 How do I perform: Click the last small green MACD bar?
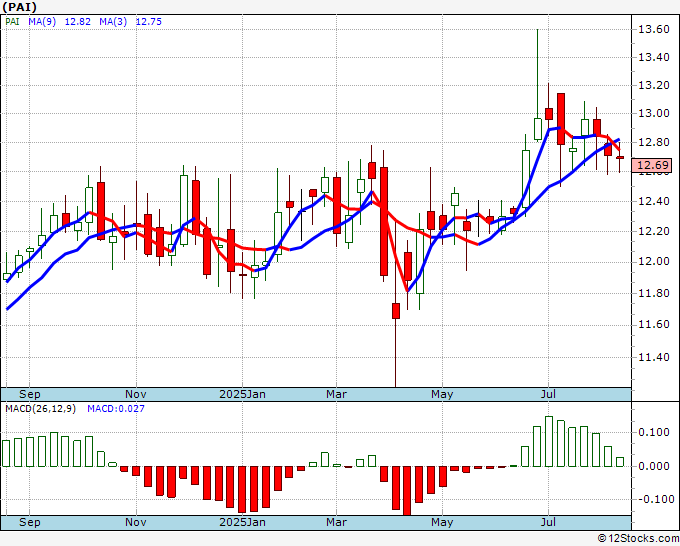point(620,462)
